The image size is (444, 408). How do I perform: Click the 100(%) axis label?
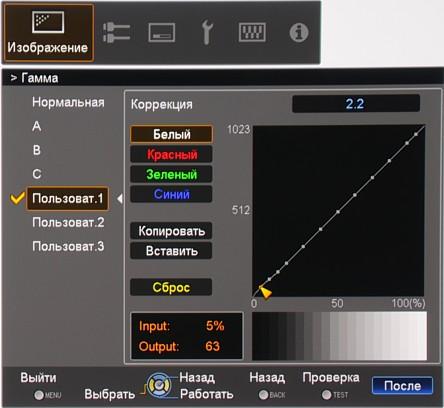click(x=408, y=303)
